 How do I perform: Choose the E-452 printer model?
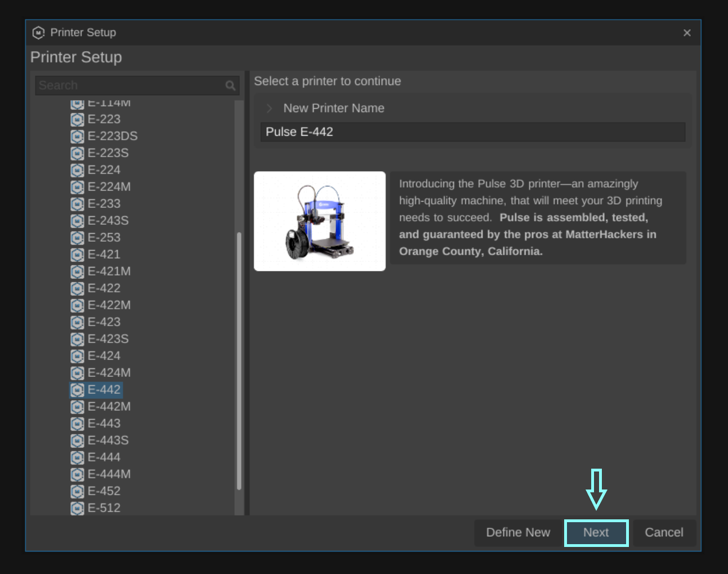click(x=104, y=491)
